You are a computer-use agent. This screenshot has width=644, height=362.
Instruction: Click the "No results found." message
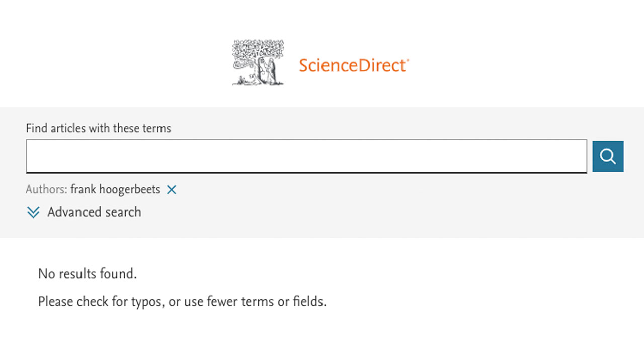tap(88, 274)
